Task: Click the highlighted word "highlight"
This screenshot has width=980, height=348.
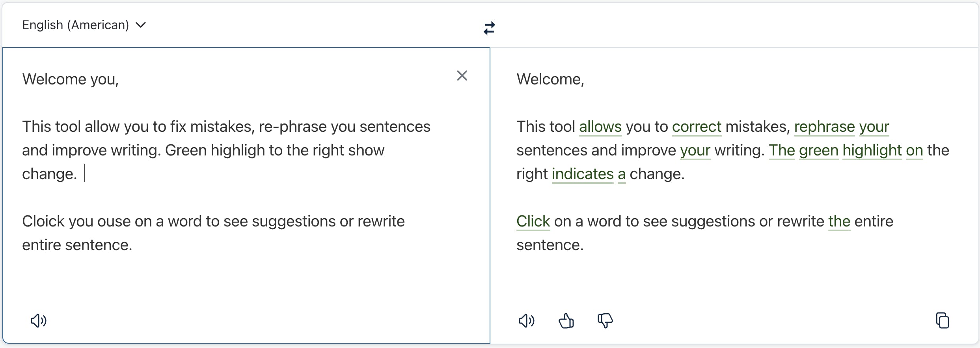Action: 872,151
